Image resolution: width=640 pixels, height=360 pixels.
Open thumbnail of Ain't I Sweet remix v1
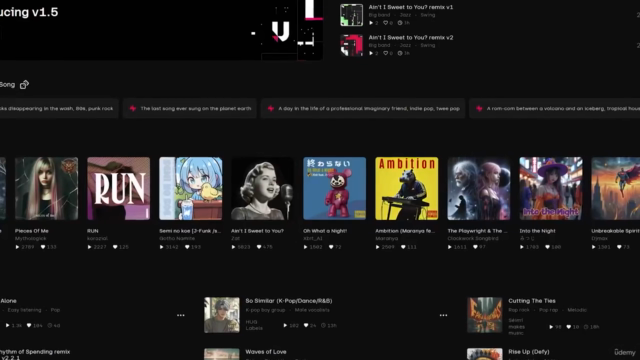coord(351,15)
